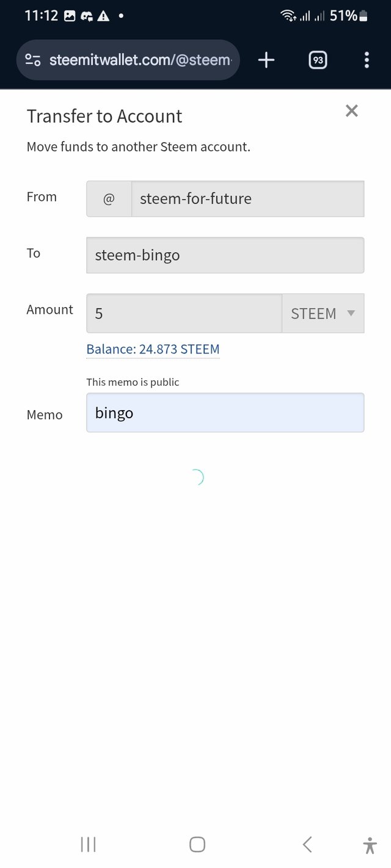Expand the STEEM currency dropdown
This screenshot has height=868, width=391.
[x=323, y=313]
